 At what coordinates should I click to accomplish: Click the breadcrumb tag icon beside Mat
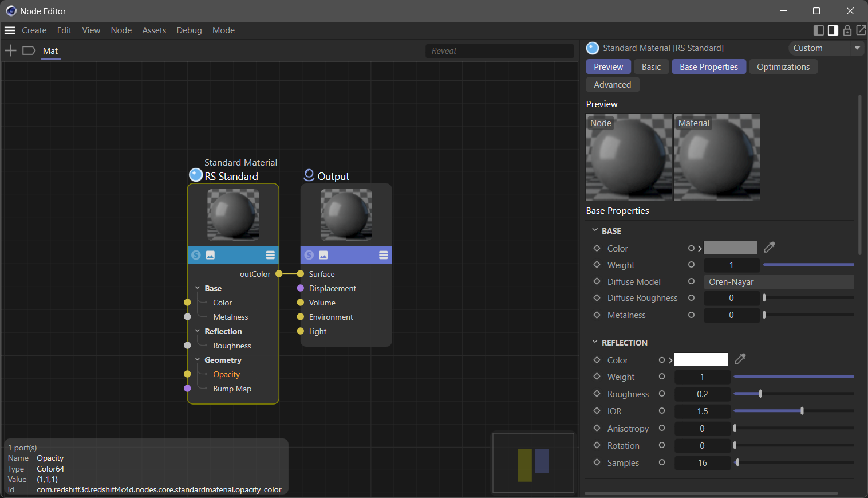click(x=29, y=51)
